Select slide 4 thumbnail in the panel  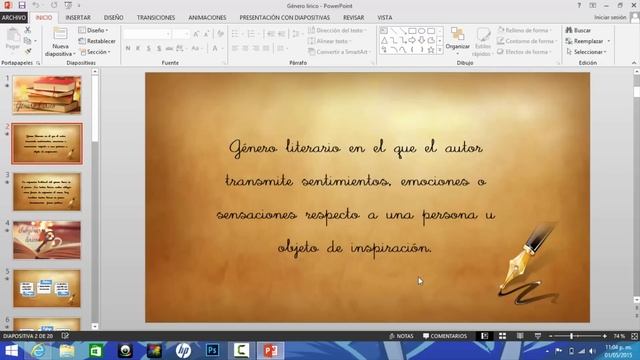47,240
